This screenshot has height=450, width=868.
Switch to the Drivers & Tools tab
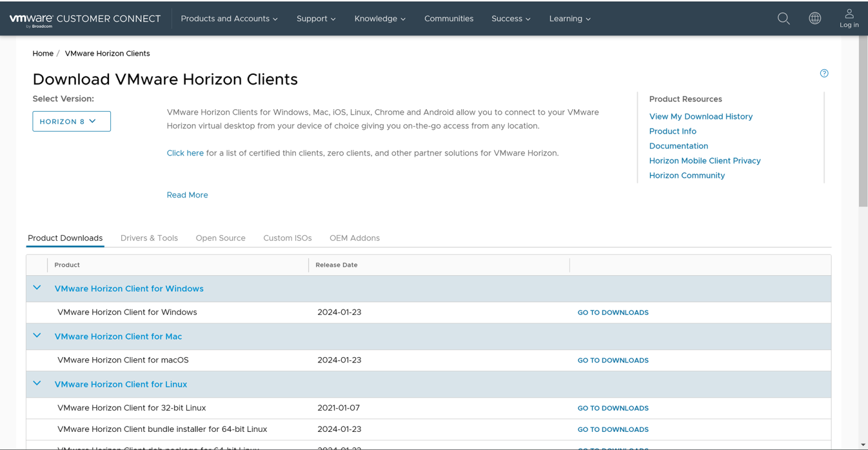pyautogui.click(x=149, y=238)
